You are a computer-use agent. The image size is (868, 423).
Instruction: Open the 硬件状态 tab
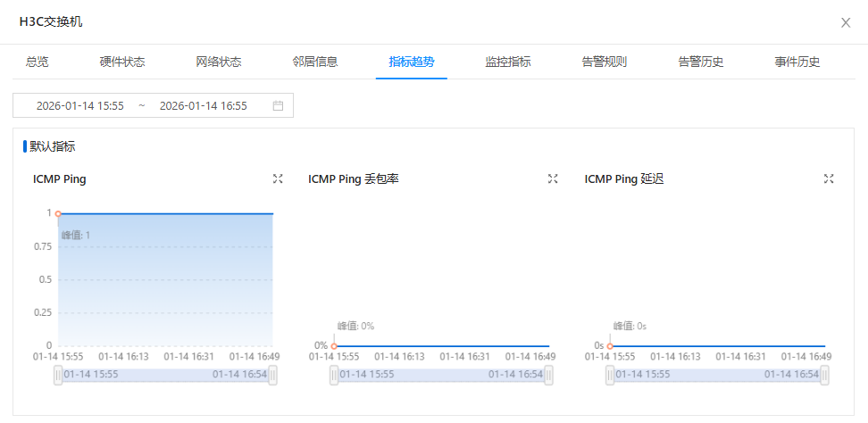click(122, 62)
